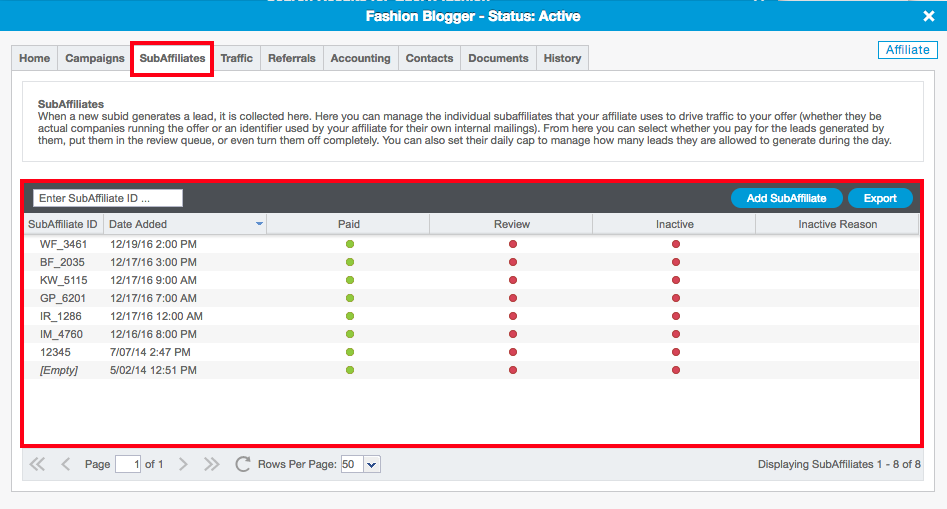Click the Affiliate button

tap(907, 50)
